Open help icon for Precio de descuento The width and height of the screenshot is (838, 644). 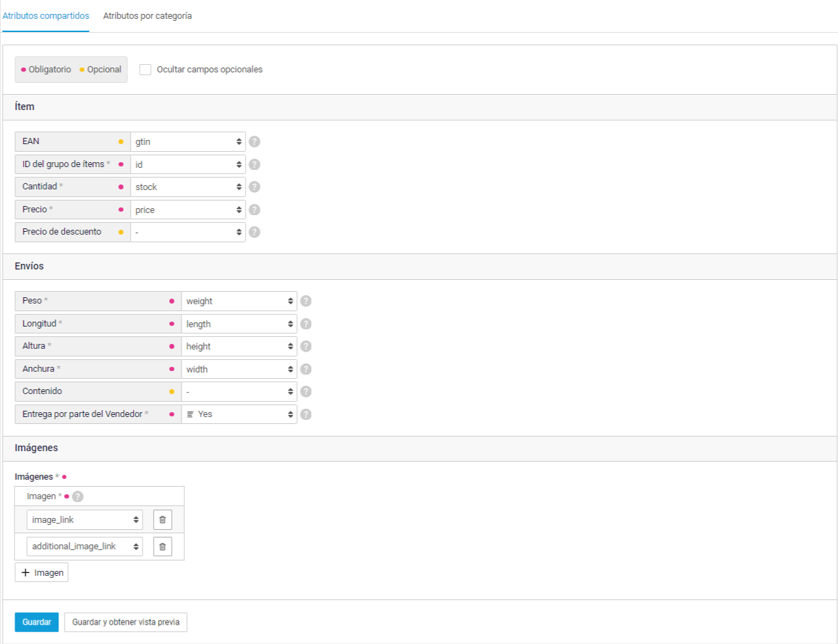(255, 232)
